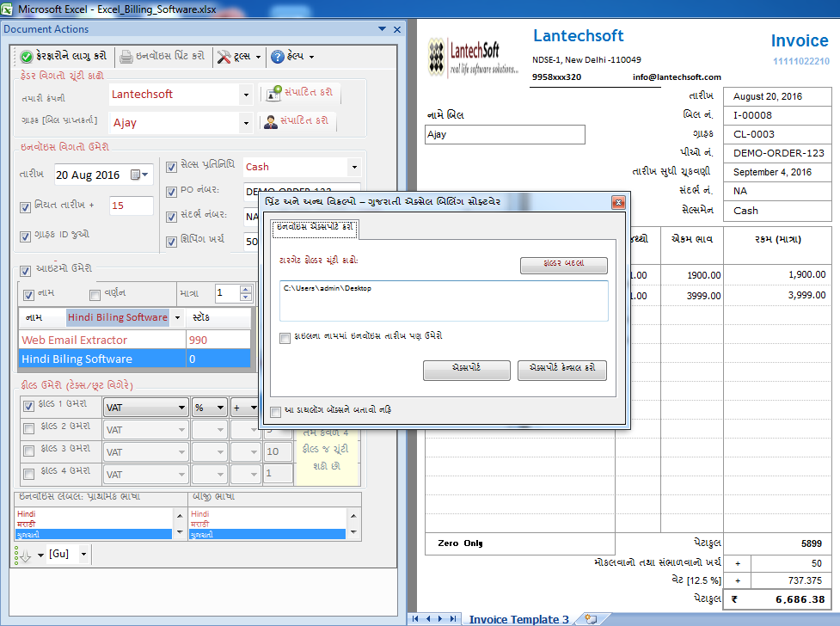Enable field 4 add checkbox
The width and height of the screenshot is (840, 626).
29,473
